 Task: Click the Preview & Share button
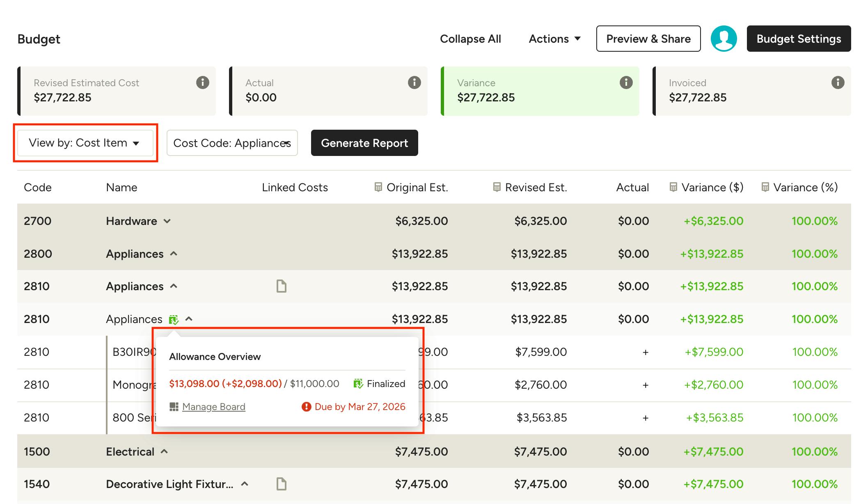(648, 39)
